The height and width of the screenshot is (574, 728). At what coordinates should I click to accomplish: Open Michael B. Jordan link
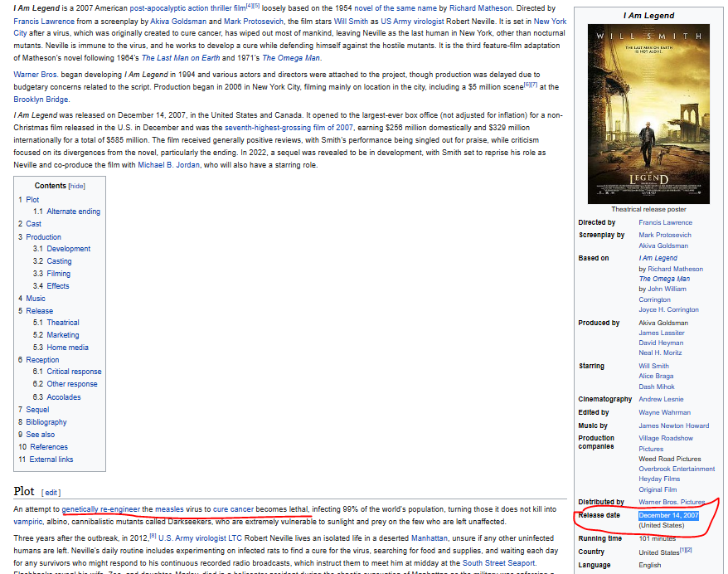tap(168, 165)
